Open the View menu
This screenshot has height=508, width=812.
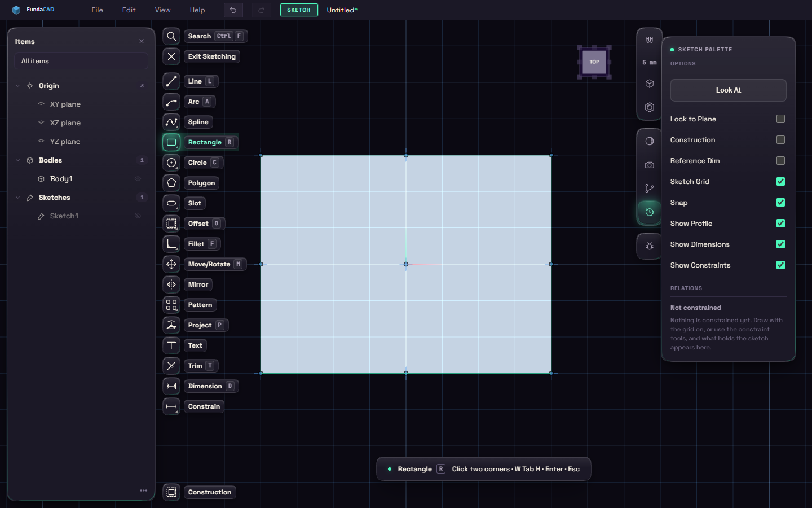click(x=162, y=10)
